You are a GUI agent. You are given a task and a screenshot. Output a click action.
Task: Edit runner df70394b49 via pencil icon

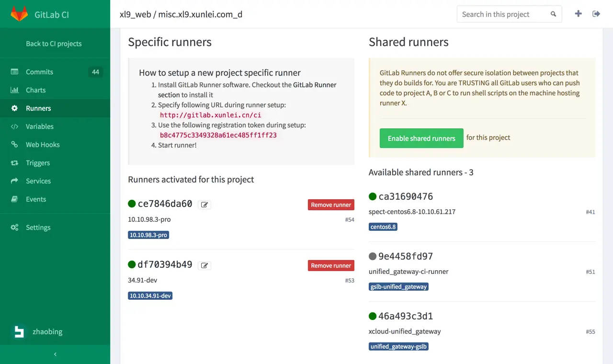tap(204, 266)
